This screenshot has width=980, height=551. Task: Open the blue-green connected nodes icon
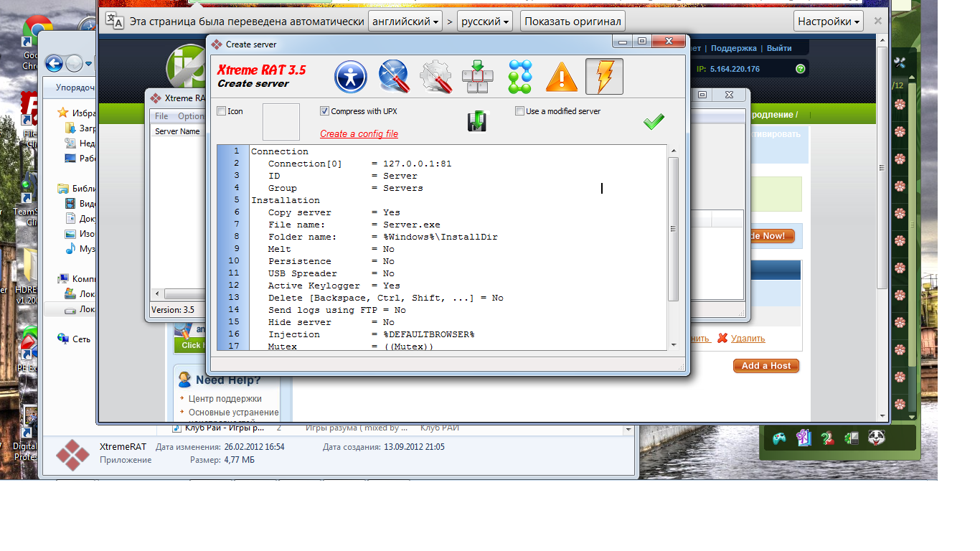click(x=520, y=77)
